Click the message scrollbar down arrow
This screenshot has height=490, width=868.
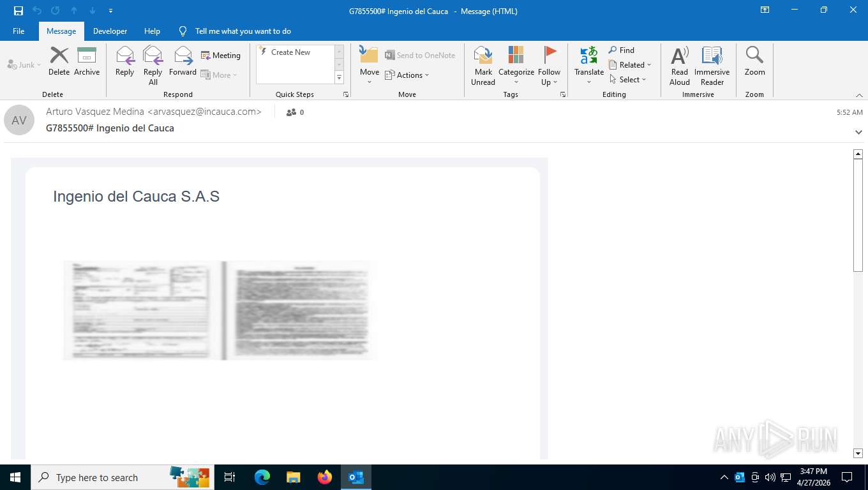point(858,454)
